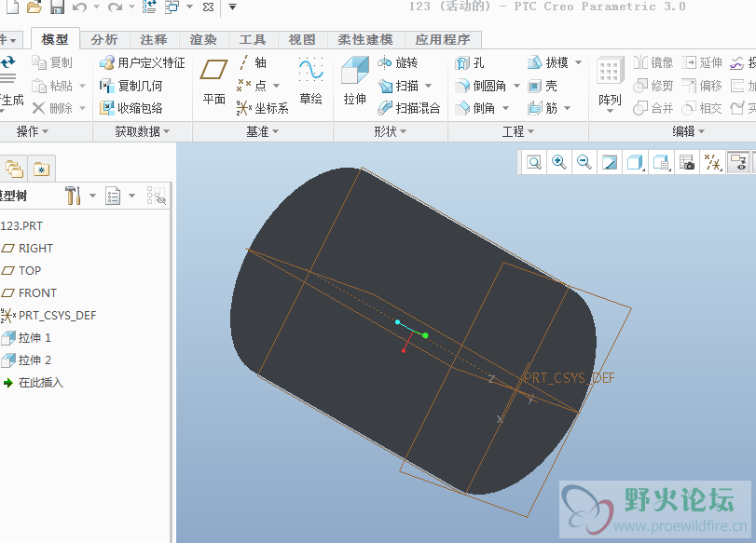The image size is (756, 543).
Task: Switch to the 模型 tab
Action: point(55,39)
